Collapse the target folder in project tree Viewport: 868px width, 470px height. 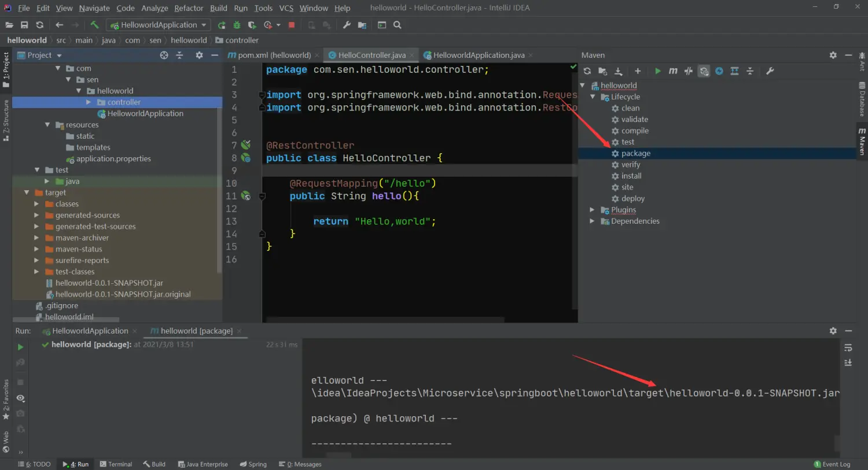pos(27,193)
